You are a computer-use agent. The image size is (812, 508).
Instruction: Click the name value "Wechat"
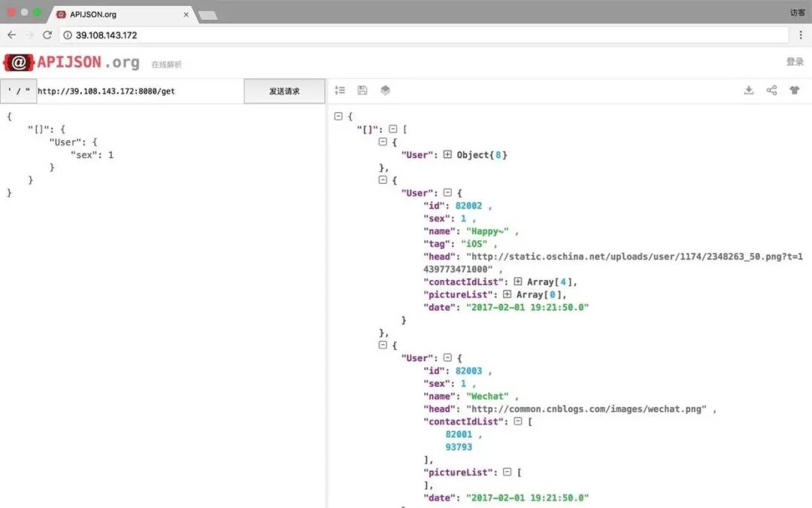(x=487, y=396)
